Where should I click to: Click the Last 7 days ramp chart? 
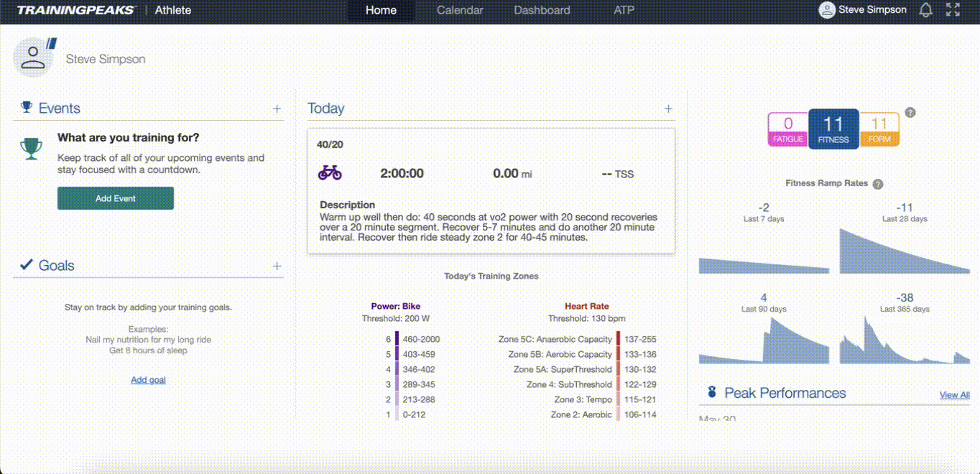tap(764, 265)
